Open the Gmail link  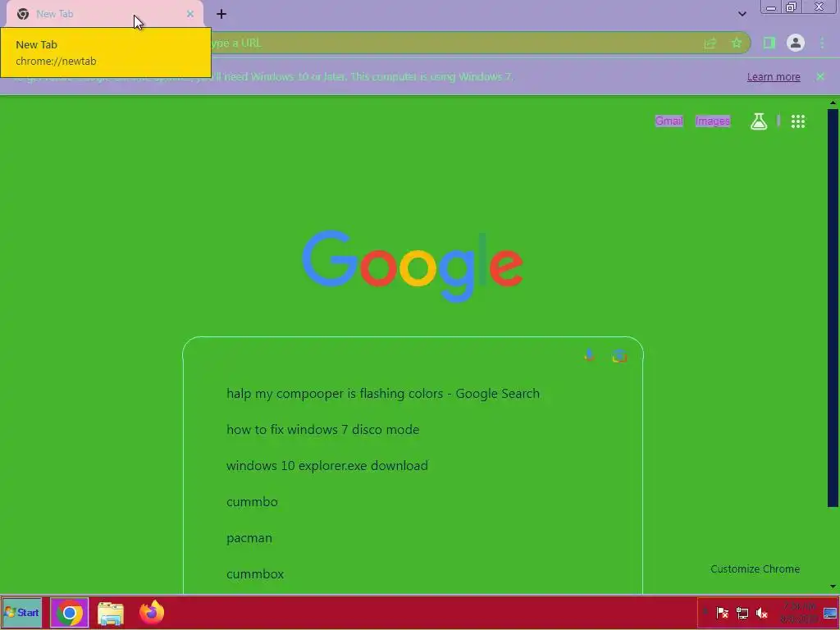[x=669, y=121]
